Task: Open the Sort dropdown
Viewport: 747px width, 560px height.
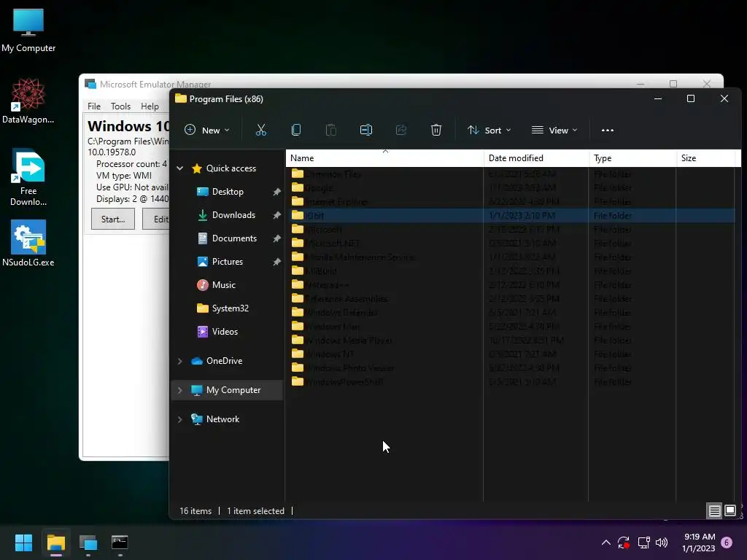Action: (x=489, y=130)
